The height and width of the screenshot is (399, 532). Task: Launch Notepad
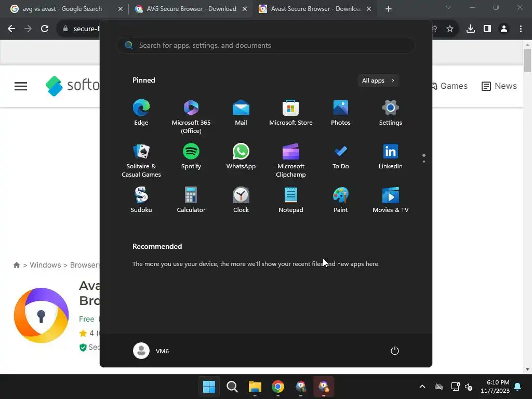tap(291, 200)
